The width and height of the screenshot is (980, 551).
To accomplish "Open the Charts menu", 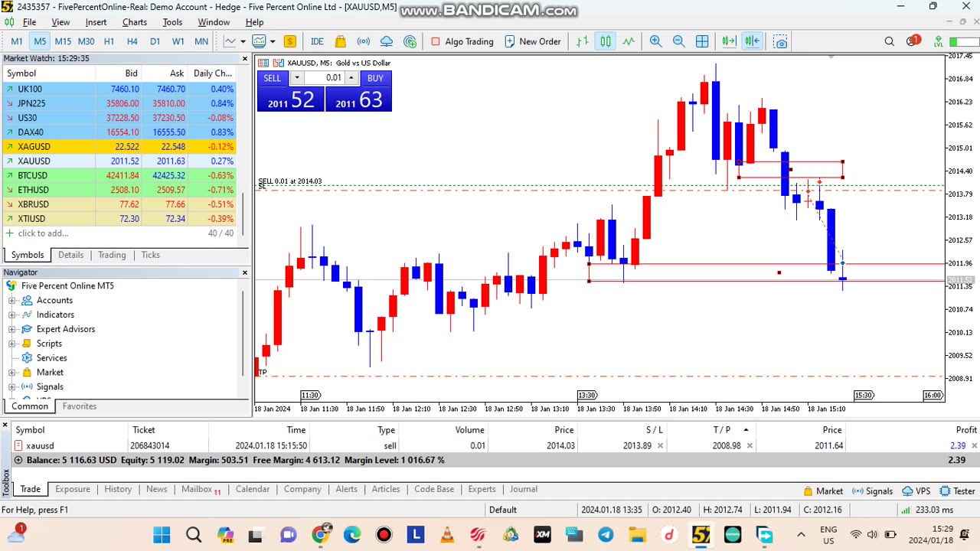I will [x=135, y=22].
